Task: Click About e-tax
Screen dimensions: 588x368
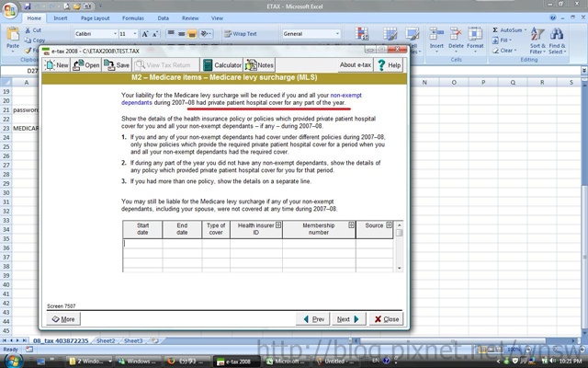Action: (x=356, y=65)
